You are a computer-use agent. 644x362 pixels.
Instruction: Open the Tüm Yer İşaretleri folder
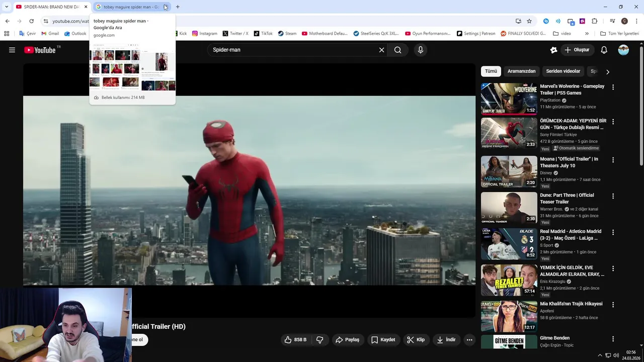619,34
